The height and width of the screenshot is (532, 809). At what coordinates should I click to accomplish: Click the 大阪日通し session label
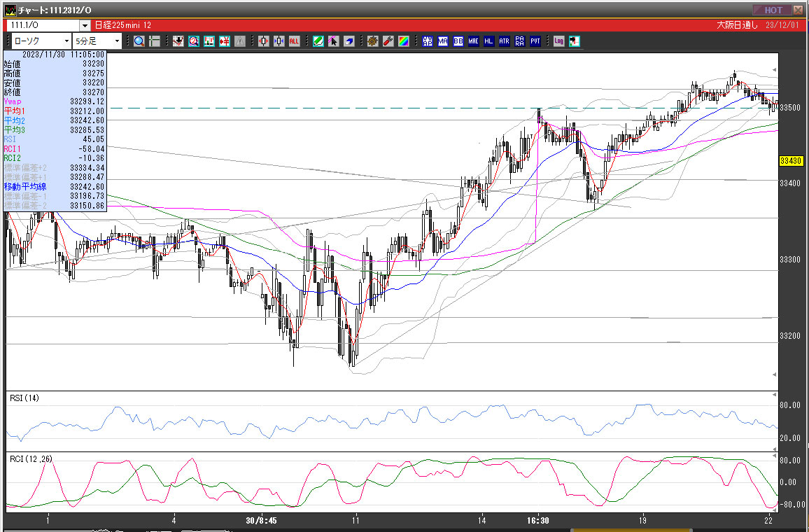[x=738, y=24]
